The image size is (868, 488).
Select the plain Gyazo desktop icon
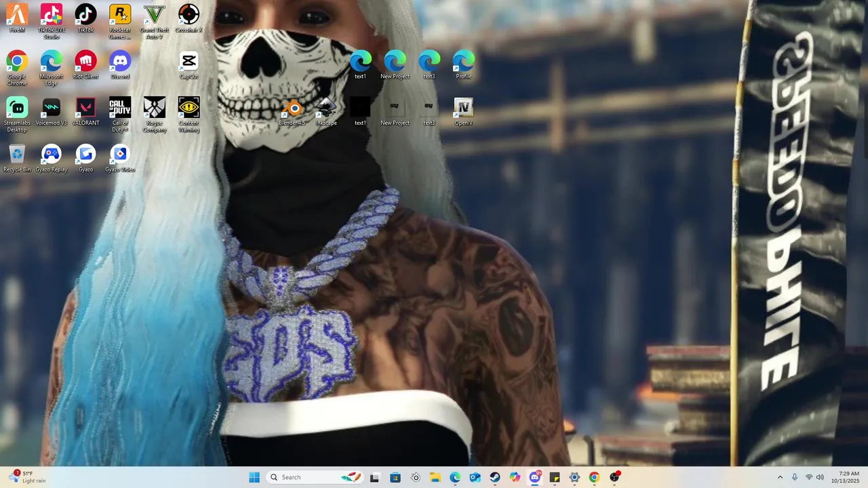[85, 159]
